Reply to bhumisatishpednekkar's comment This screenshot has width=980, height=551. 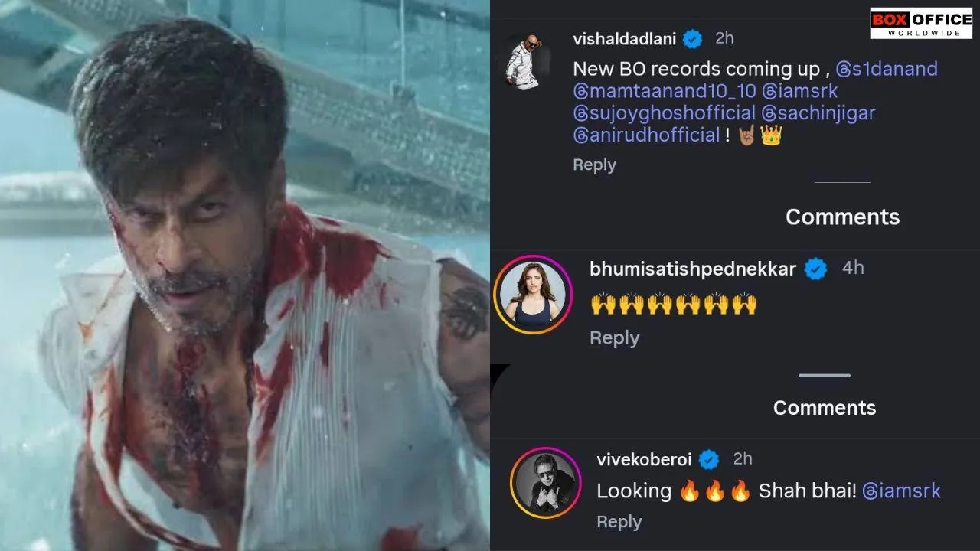click(614, 338)
